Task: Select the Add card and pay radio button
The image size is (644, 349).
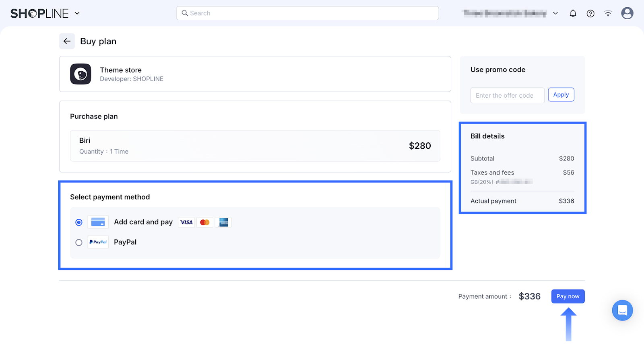Action: pos(79,222)
